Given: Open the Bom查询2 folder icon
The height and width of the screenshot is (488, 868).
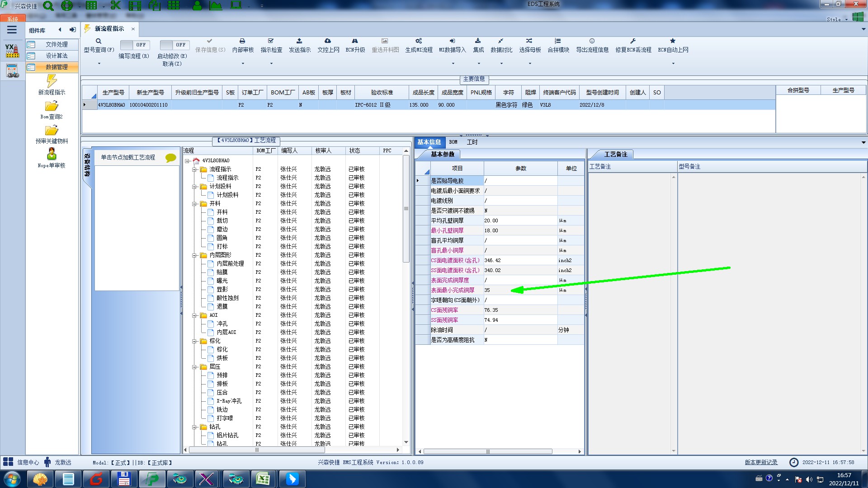Looking at the screenshot, I should click(52, 106).
